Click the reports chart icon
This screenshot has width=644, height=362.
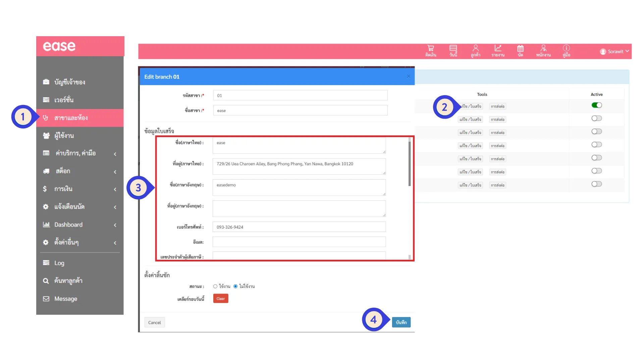tap(498, 49)
